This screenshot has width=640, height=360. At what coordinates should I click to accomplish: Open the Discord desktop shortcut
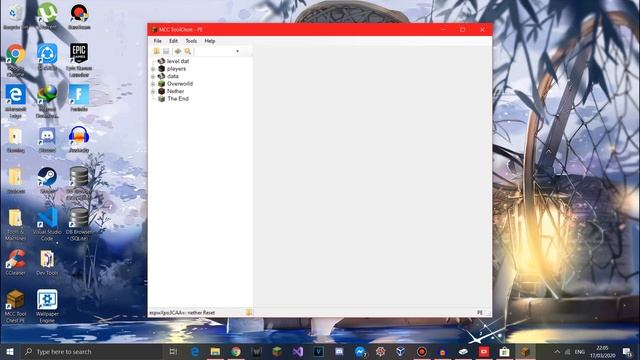tap(47, 140)
